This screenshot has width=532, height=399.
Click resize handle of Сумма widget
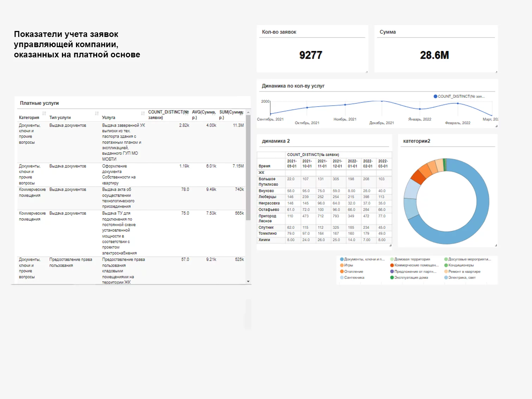click(496, 71)
